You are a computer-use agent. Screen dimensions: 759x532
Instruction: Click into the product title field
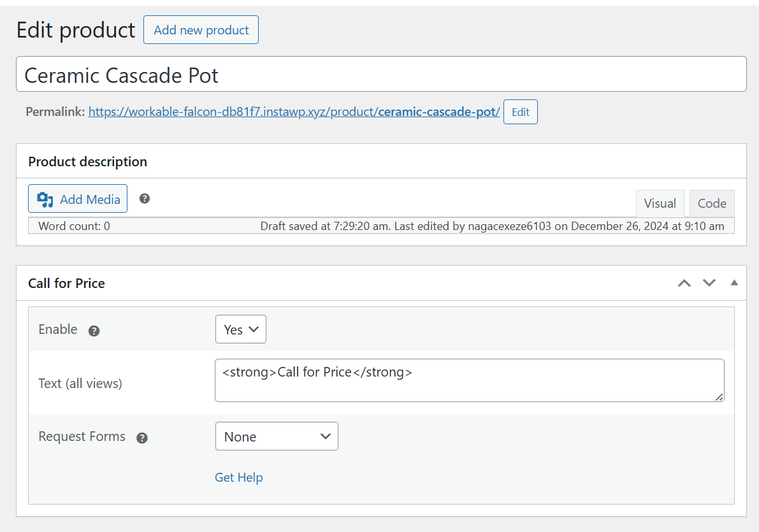[381, 75]
